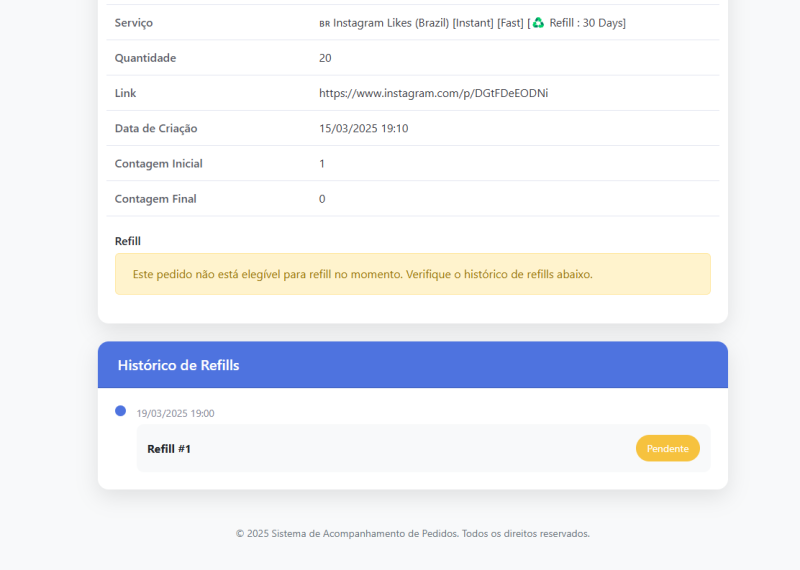Click the blue timeline dot marker
The width and height of the screenshot is (800, 570).
121,411
